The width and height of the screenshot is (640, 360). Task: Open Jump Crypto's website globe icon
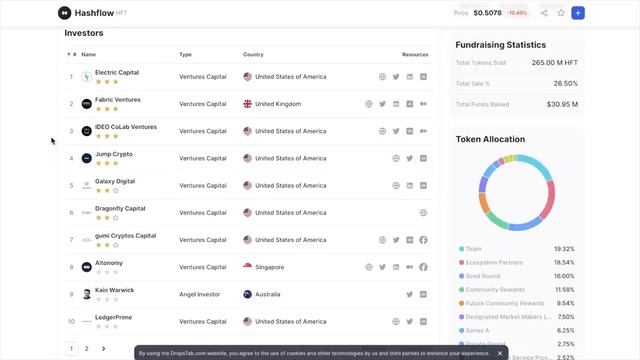click(x=396, y=158)
